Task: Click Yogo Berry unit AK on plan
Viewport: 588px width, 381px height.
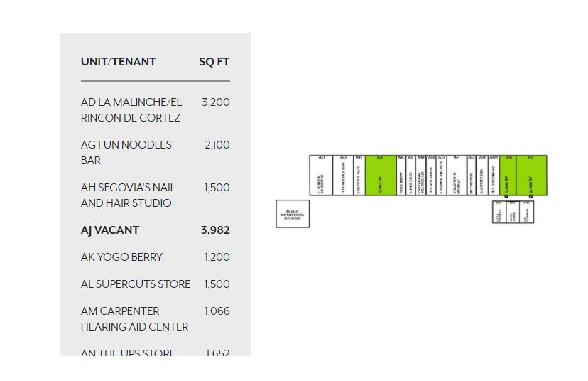Action: (401, 176)
